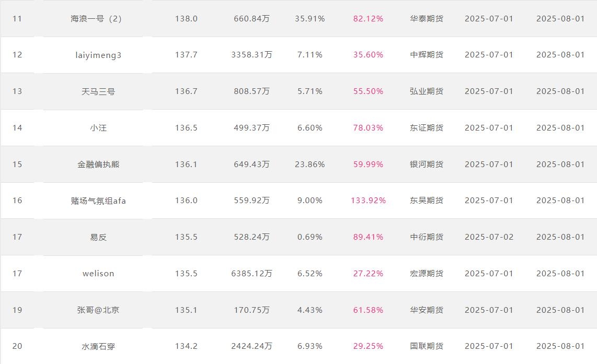Open 张哥@北京 account details
Viewport: 597px width, 364px height.
(x=98, y=310)
